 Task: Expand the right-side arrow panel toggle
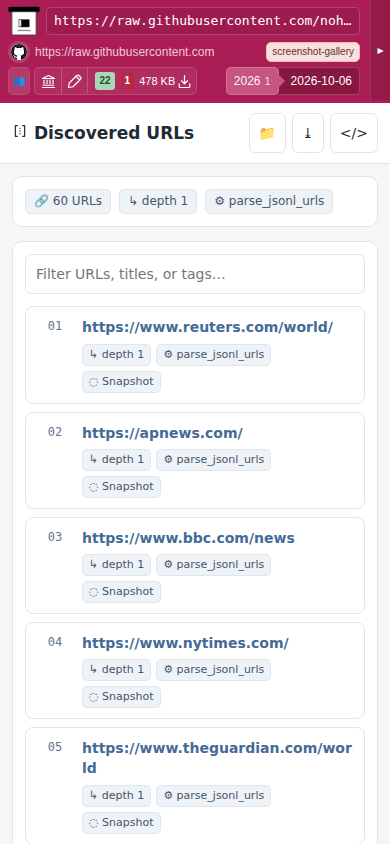(380, 51)
